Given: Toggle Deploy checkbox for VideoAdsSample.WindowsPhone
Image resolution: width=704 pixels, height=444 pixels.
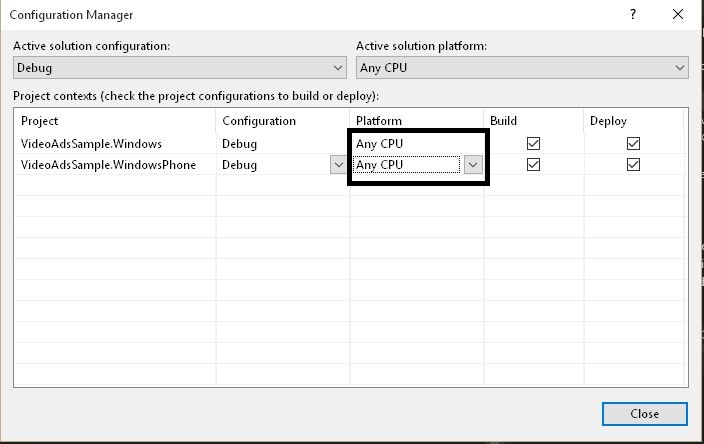Looking at the screenshot, I should [633, 165].
